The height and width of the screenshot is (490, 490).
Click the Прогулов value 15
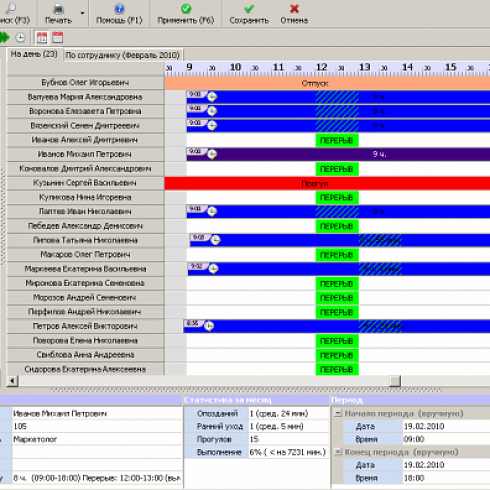(289, 439)
